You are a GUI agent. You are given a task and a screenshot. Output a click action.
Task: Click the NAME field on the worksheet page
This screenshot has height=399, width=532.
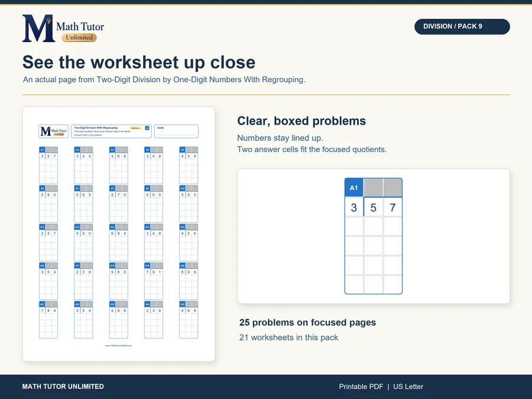click(x=176, y=131)
